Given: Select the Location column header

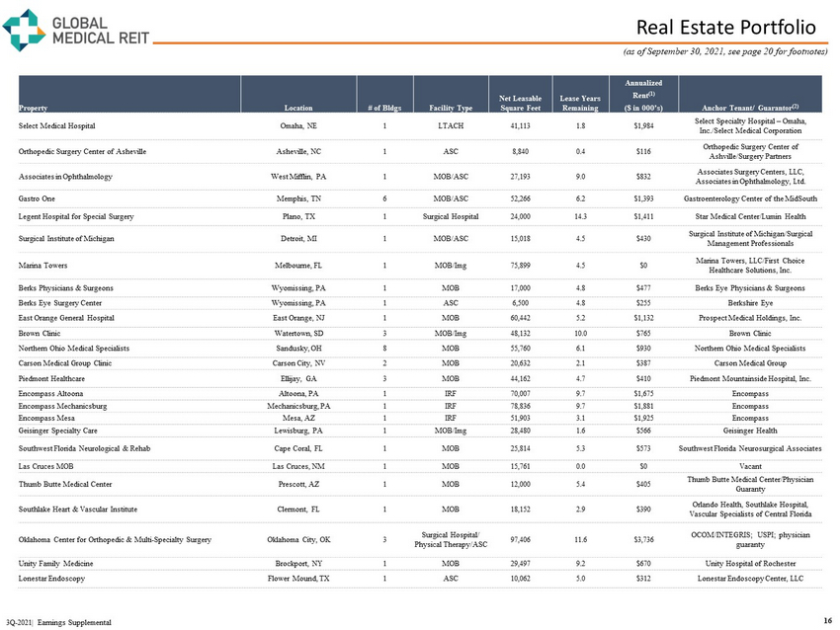Looking at the screenshot, I should pos(298,107).
